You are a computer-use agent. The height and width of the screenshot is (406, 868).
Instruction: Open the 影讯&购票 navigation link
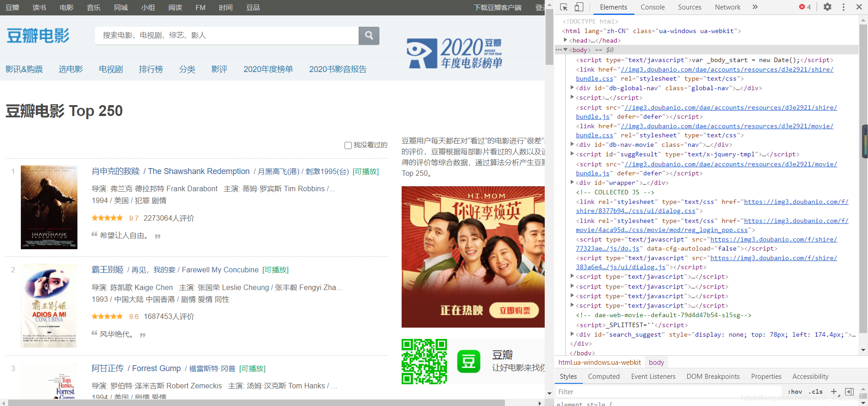click(x=24, y=69)
